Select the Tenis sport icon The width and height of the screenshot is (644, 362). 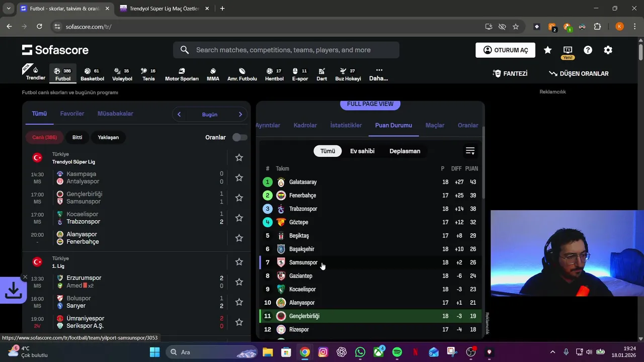pyautogui.click(x=148, y=74)
